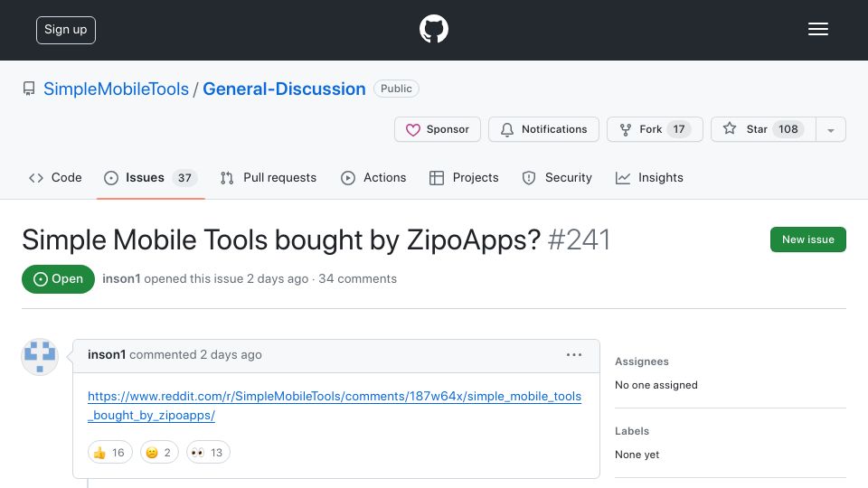868x488 pixels.
Task: Click the issue number #241
Action: pos(579,240)
